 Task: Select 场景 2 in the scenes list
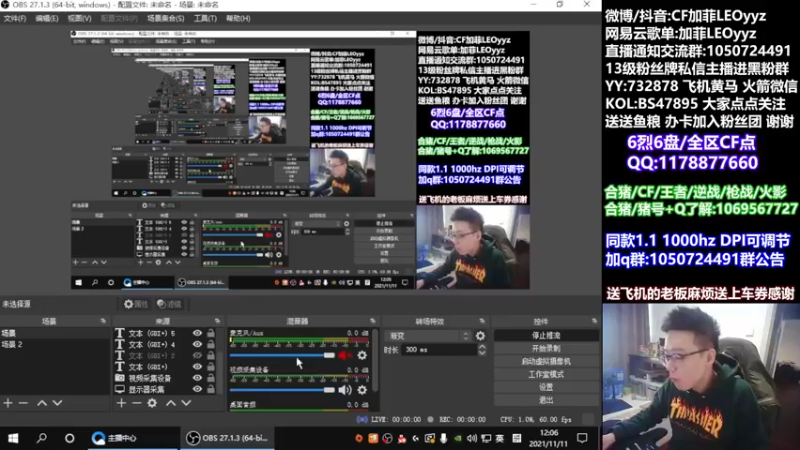coord(55,344)
